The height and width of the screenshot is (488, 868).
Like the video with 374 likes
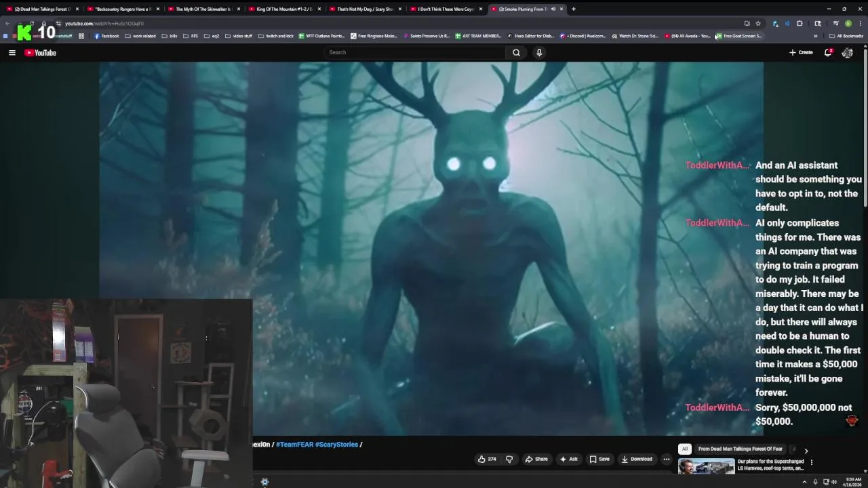[487, 459]
